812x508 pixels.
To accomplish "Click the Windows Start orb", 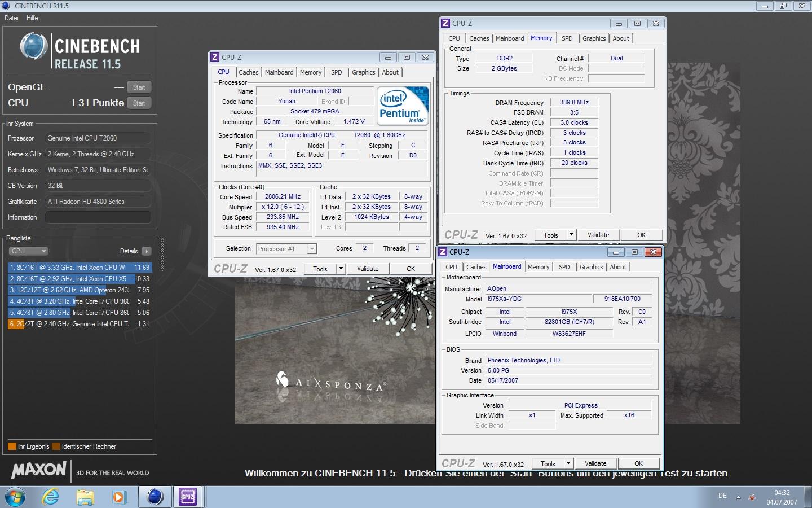I will [x=15, y=497].
